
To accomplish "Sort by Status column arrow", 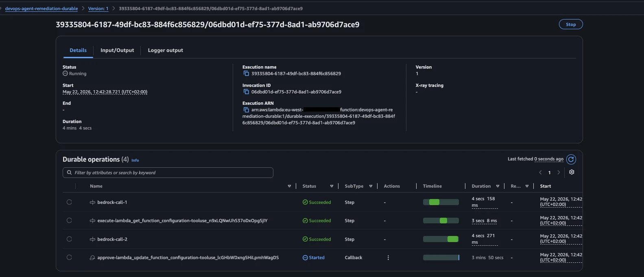I will 332,186.
